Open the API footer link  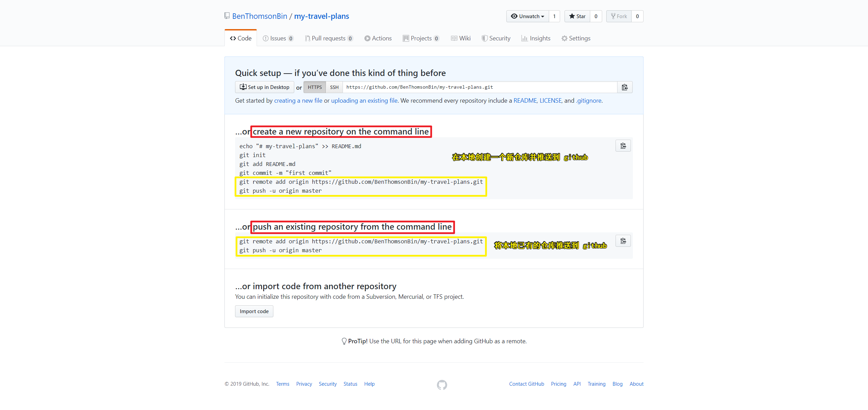click(577, 384)
